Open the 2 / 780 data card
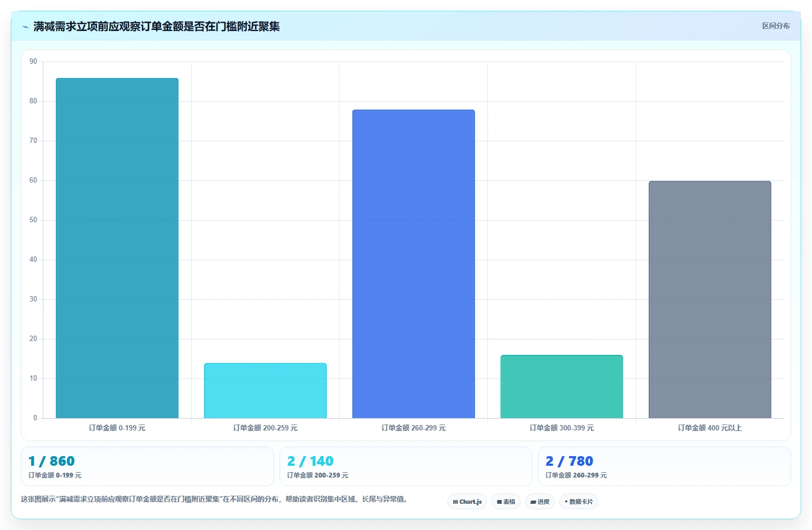The width and height of the screenshot is (812, 530). 664,466
